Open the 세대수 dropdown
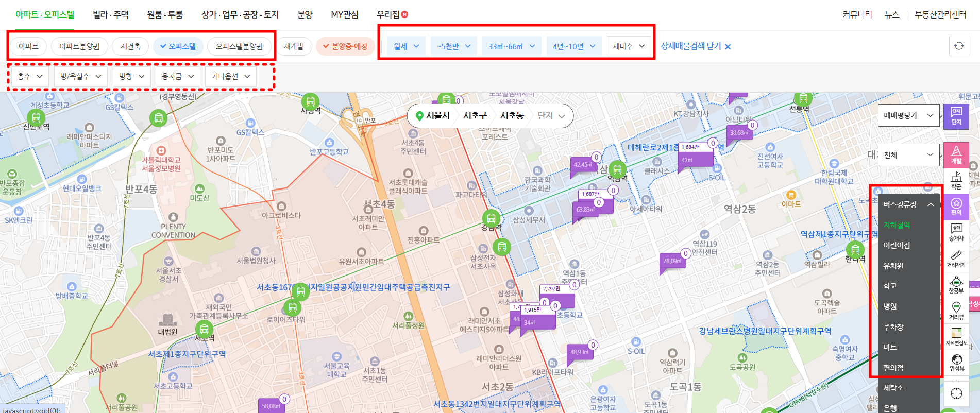This screenshot has width=980, height=413. pyautogui.click(x=629, y=46)
